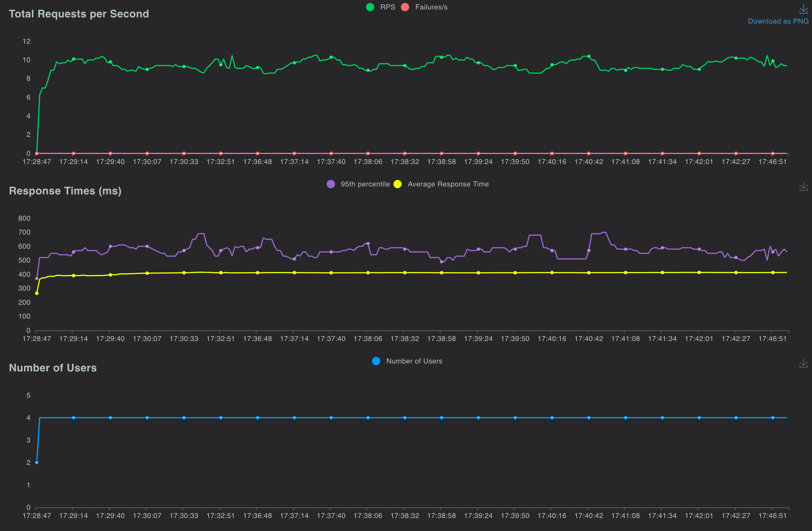Click Number of Users point at value 2
Viewport: 812px width, 531px height.
click(37, 462)
